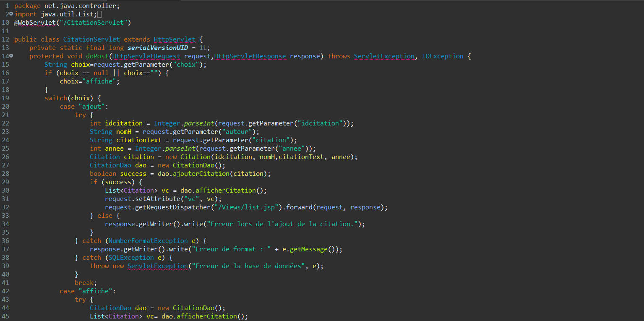Click the "affiche" case label string
Screen dimensions: 644x321
click(95, 291)
